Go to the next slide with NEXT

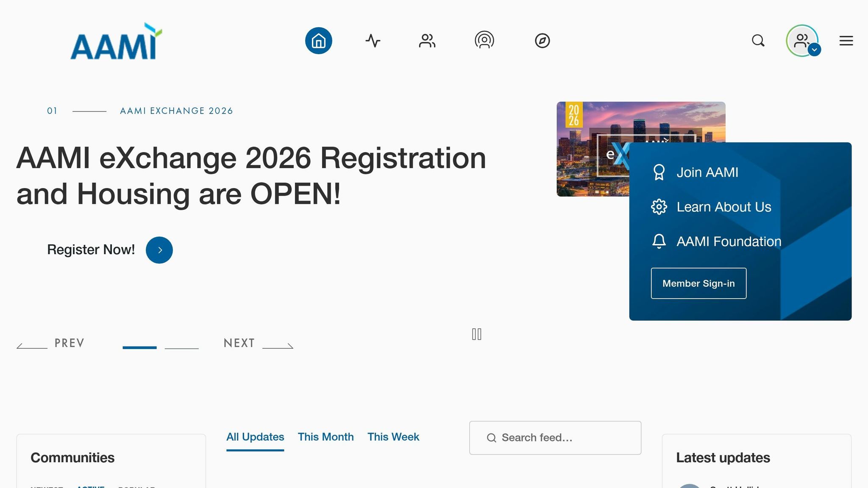[259, 343]
